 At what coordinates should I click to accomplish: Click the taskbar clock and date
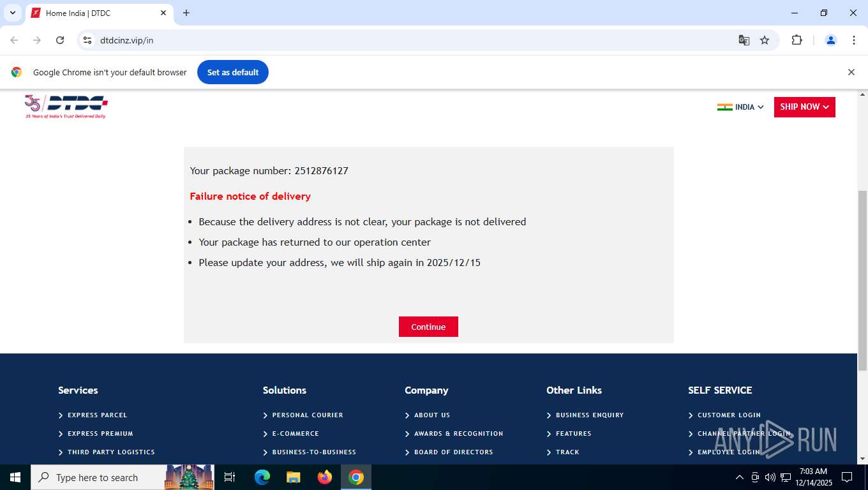[813, 477]
